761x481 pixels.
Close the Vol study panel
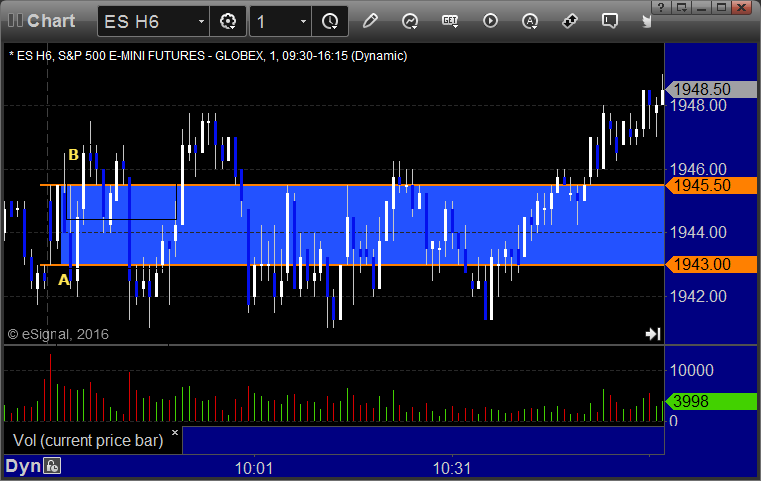175,432
